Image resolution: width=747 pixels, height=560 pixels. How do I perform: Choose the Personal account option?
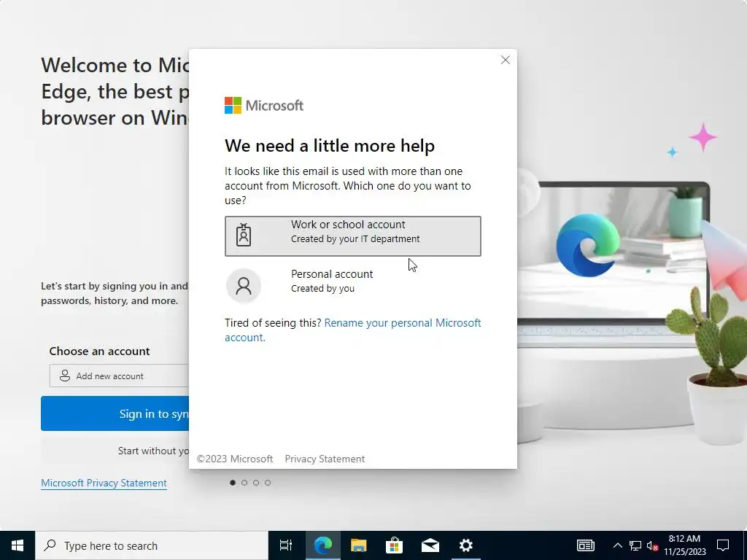[352, 285]
